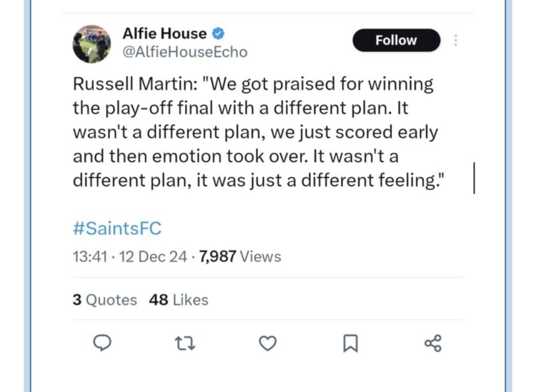Open the #SaintsFC hashtag
Image resolution: width=536 pixels, height=392 pixels.
coord(117,229)
